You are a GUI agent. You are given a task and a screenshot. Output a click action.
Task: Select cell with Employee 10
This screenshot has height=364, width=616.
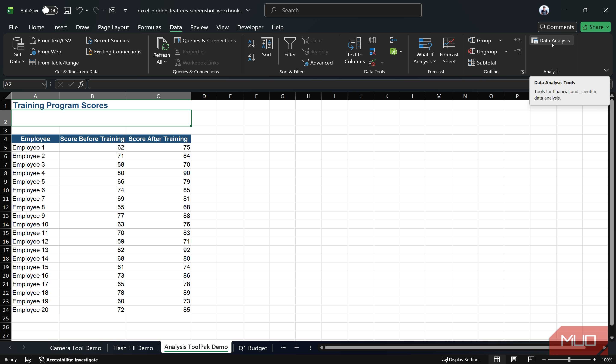[35, 224]
